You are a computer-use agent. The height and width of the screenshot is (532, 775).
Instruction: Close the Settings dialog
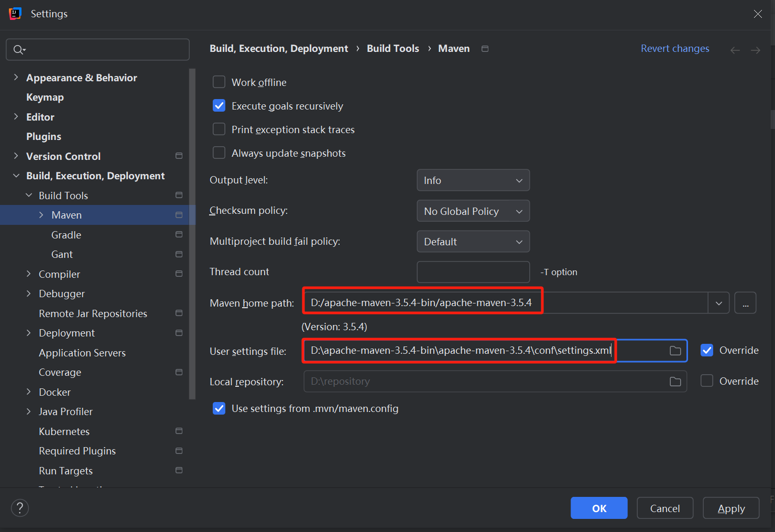pyautogui.click(x=758, y=14)
